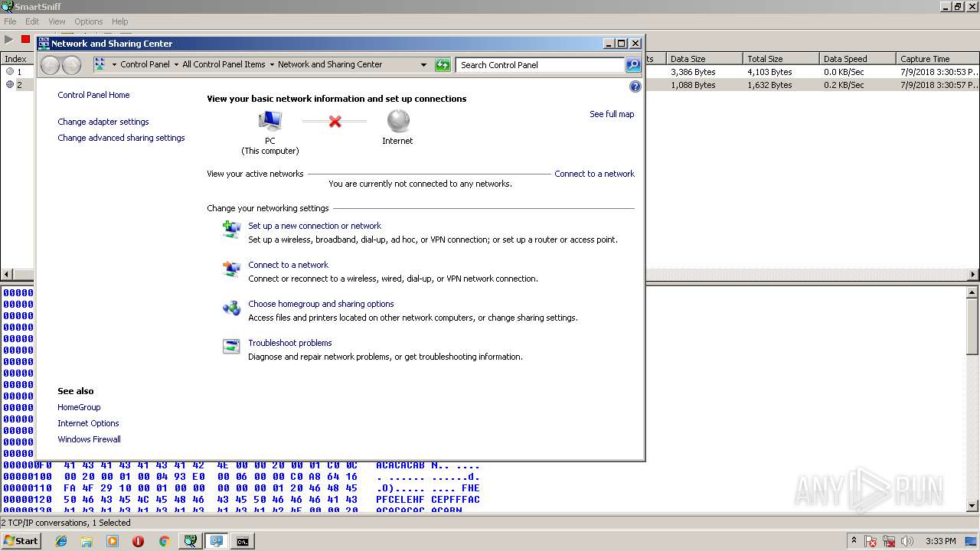This screenshot has height=551, width=980.
Task: Switch to Command Prompt taskbar button
Action: coord(242,541)
